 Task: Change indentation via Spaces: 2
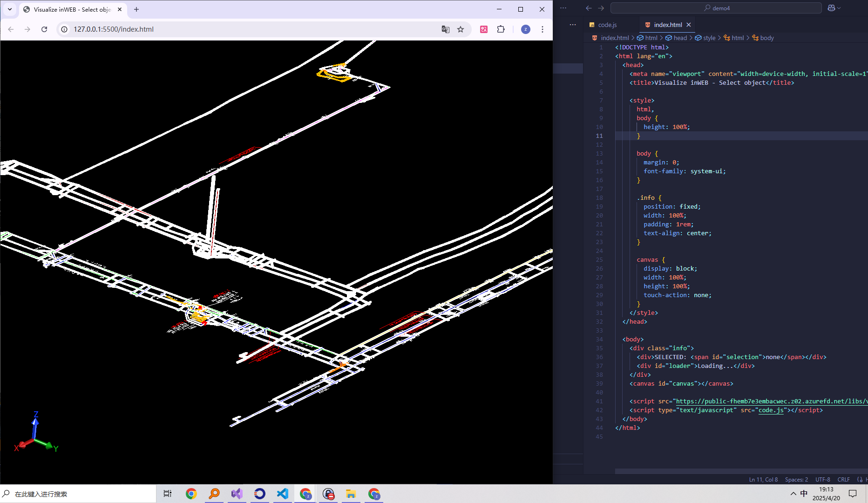pyautogui.click(x=797, y=479)
